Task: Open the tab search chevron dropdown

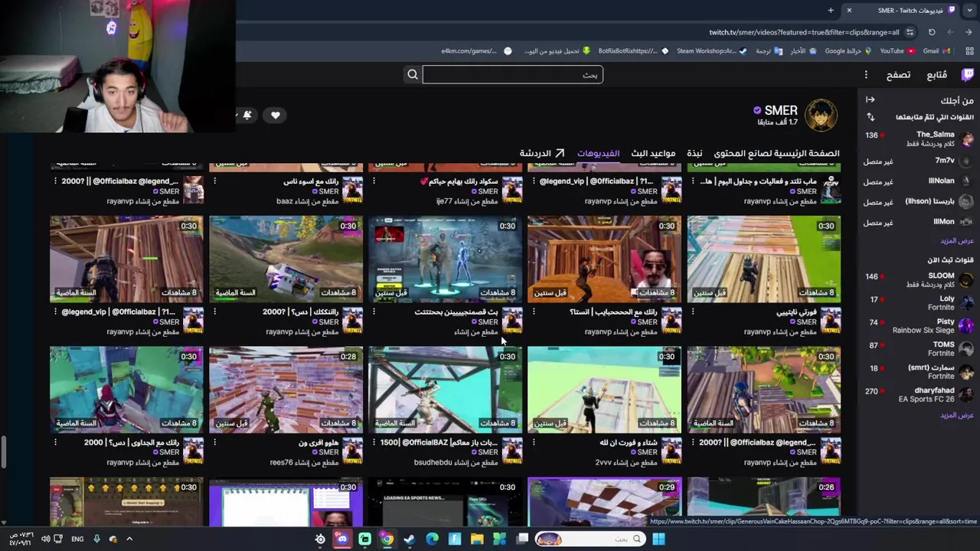Action: tap(971, 10)
